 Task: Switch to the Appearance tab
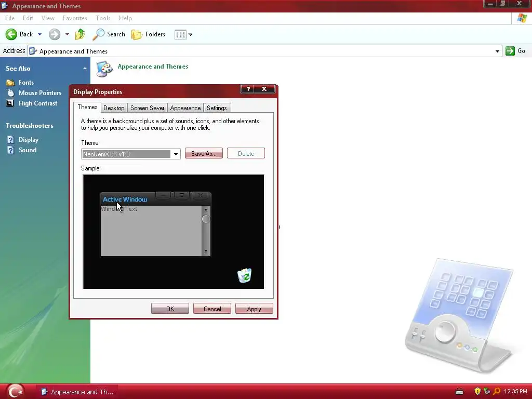[185, 108]
